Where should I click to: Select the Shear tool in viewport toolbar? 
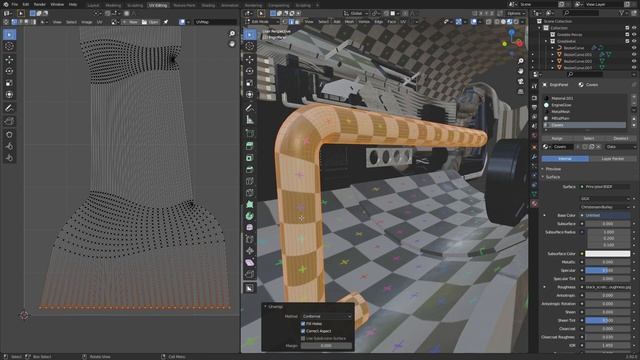pos(249,262)
